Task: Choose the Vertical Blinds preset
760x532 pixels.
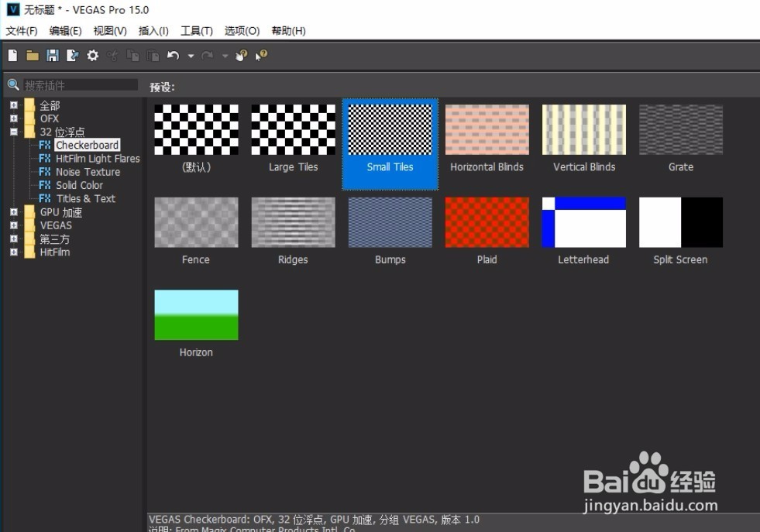Action: 584,130
